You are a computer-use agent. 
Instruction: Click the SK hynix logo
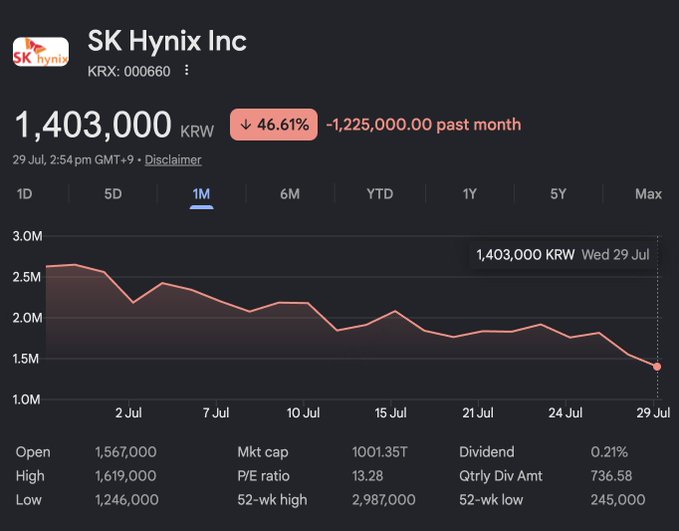(x=41, y=52)
